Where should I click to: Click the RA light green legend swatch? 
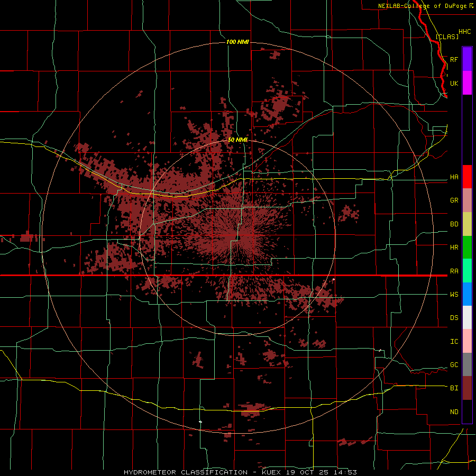coord(467,271)
